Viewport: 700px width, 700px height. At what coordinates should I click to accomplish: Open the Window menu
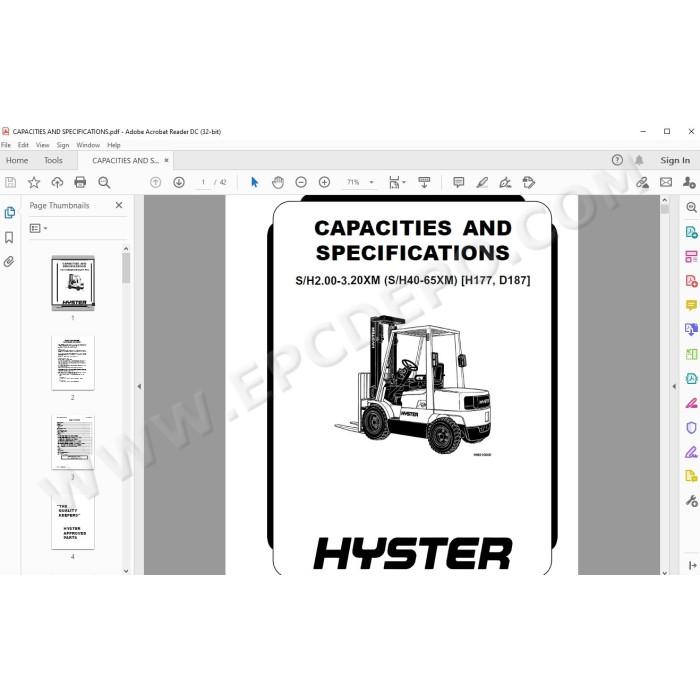tap(88, 145)
